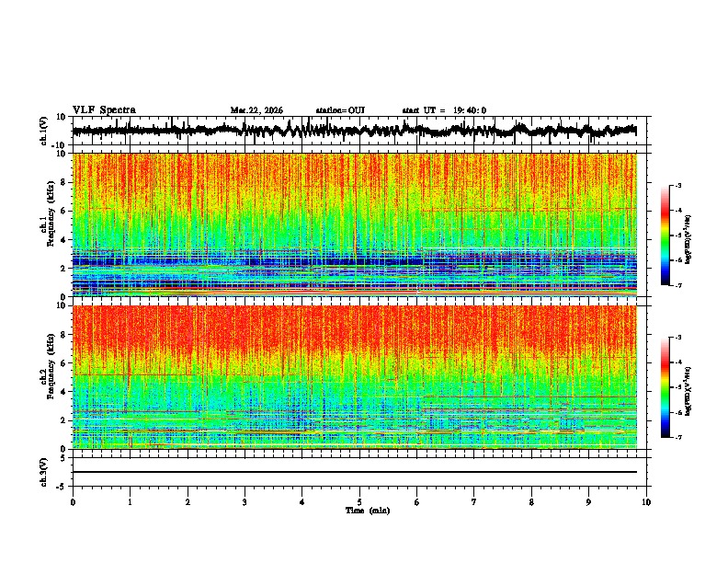Click the 'ch.3(V)' axis label
Viewport: 728px width, 563px height.
(x=44, y=472)
